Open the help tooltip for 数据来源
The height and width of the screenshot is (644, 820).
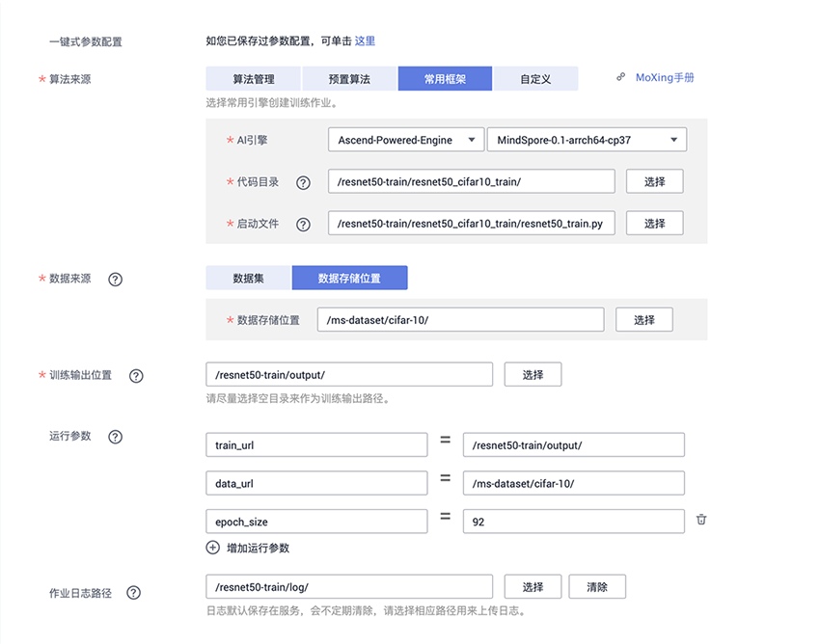[115, 280]
